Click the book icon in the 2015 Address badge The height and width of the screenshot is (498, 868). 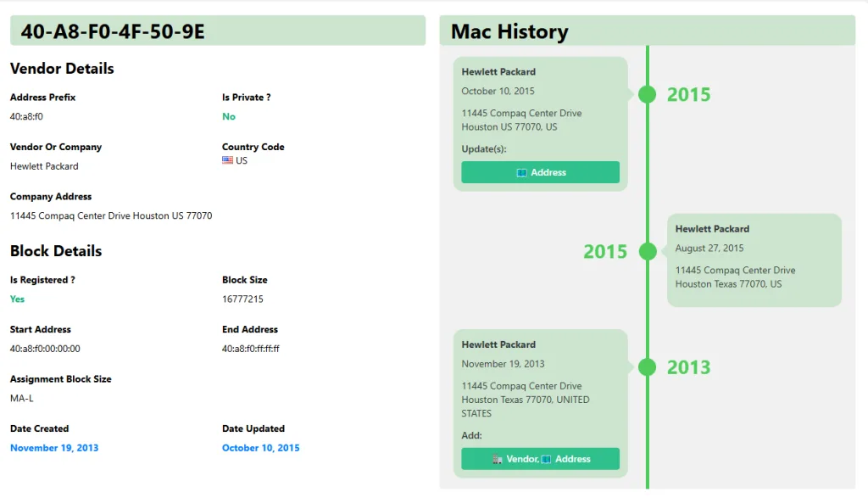522,172
